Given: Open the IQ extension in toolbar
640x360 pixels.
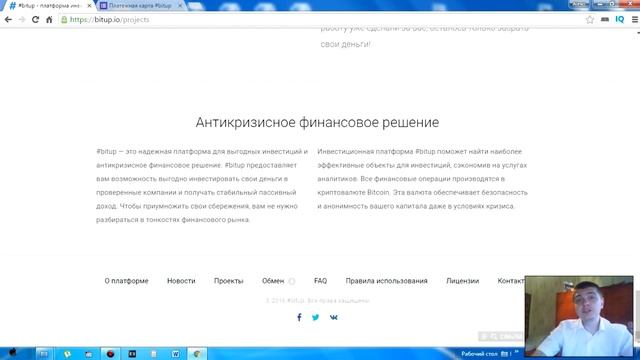Looking at the screenshot, I should click(x=620, y=20).
